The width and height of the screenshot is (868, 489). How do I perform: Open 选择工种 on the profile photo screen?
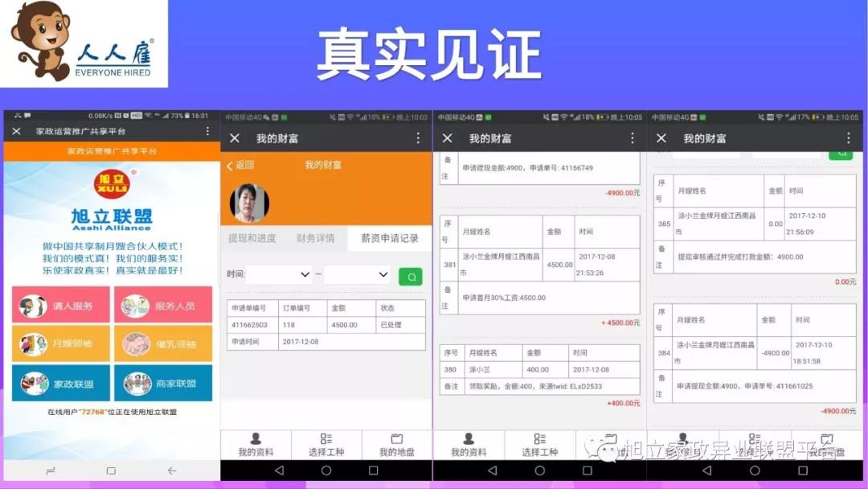pyautogui.click(x=326, y=446)
